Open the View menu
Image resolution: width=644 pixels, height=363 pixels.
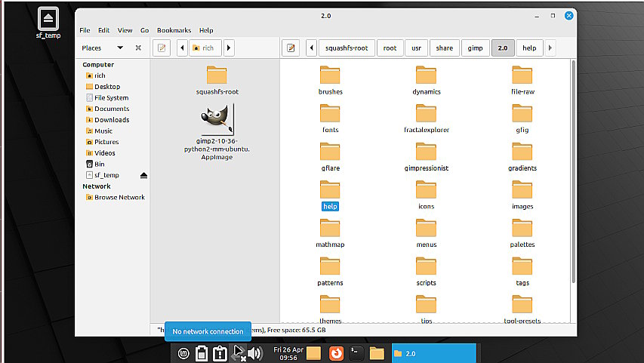pos(125,30)
